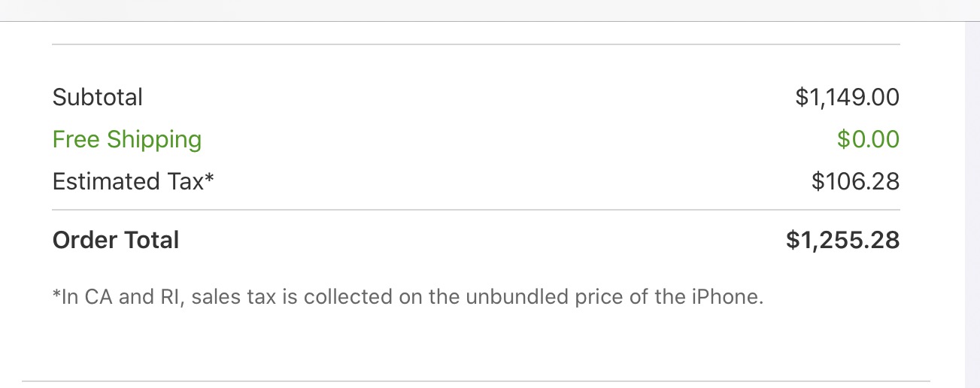980x388 pixels.
Task: Click the gray browser bar at top
Action: coord(490,11)
